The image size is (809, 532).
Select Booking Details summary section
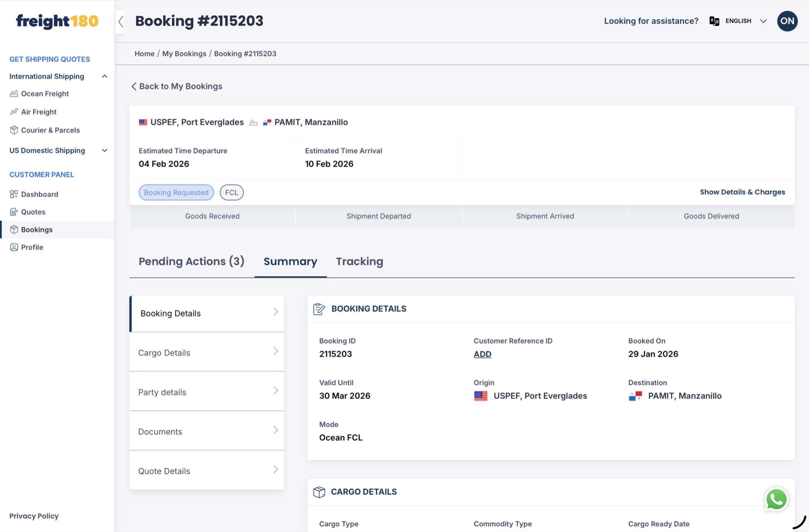(x=206, y=314)
